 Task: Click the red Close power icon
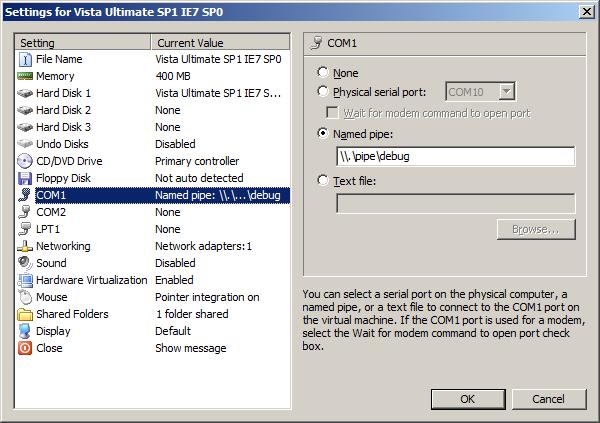(25, 348)
